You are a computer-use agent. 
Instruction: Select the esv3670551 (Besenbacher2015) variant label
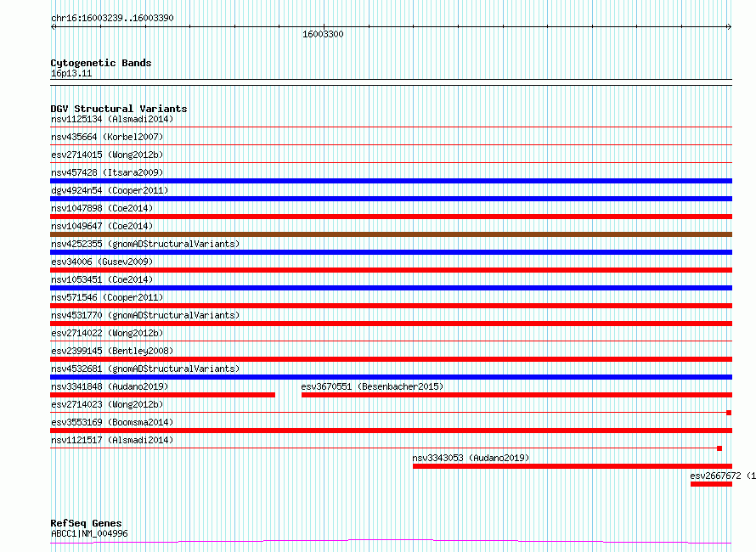point(372,386)
